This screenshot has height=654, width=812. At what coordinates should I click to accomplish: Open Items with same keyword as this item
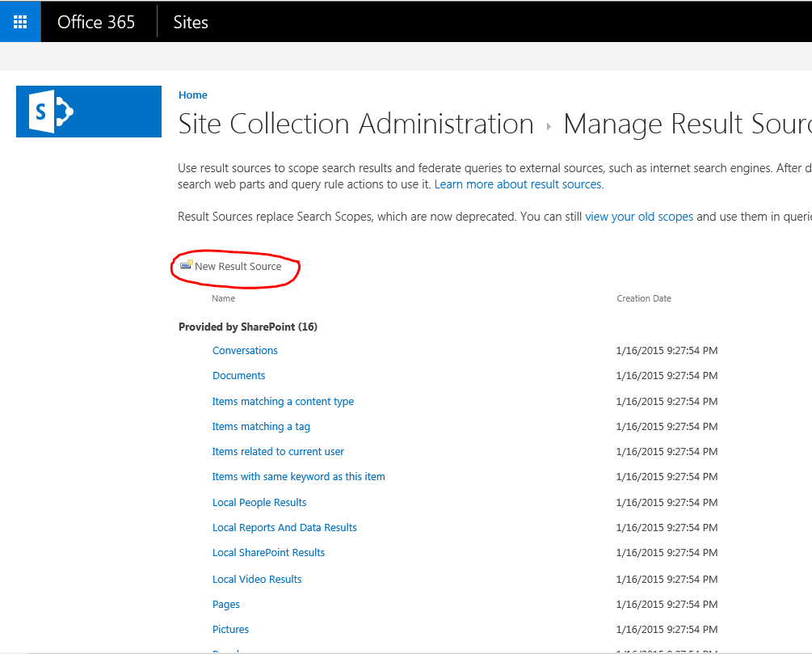coord(298,477)
